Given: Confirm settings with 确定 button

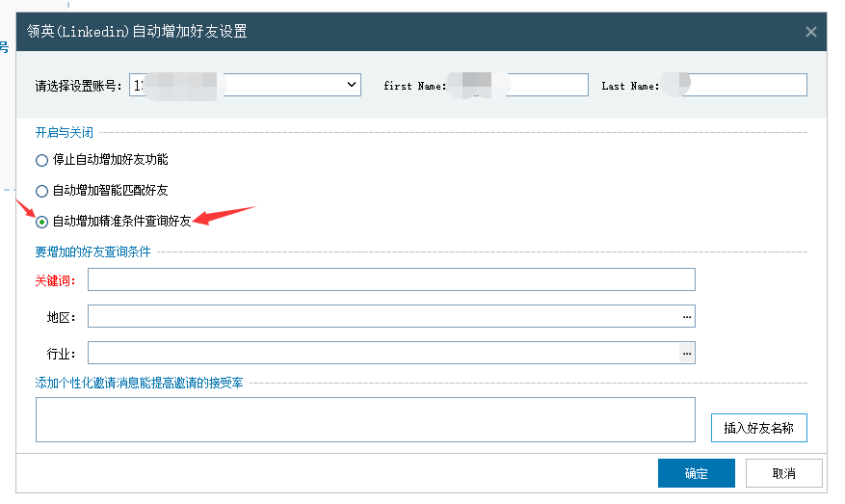Looking at the screenshot, I should pos(697,473).
